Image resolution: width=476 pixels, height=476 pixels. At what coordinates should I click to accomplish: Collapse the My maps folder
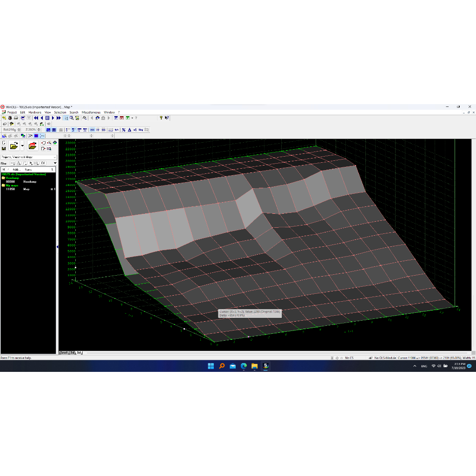[x=4, y=185]
